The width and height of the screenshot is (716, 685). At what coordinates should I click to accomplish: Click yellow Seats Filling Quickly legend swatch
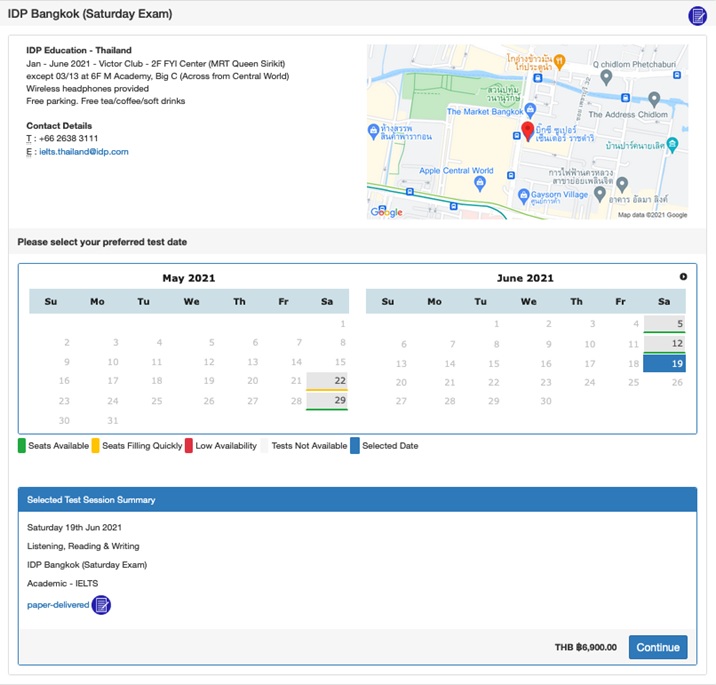[95, 446]
